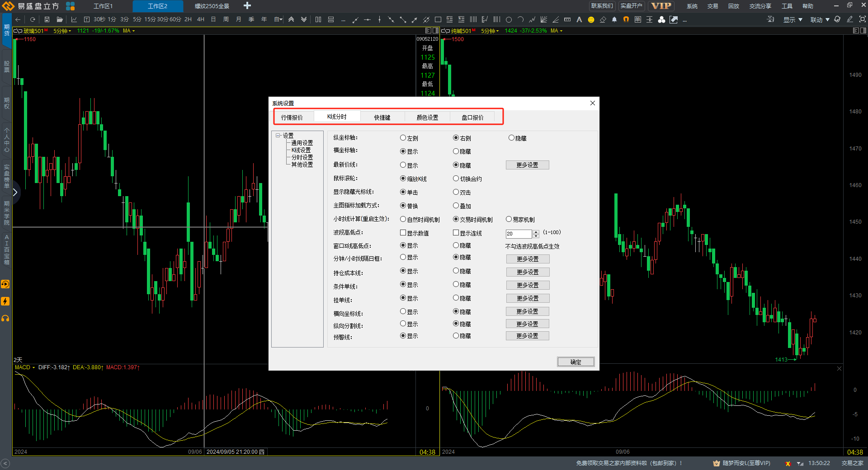Select the text annotation tool 'A'

(579, 19)
